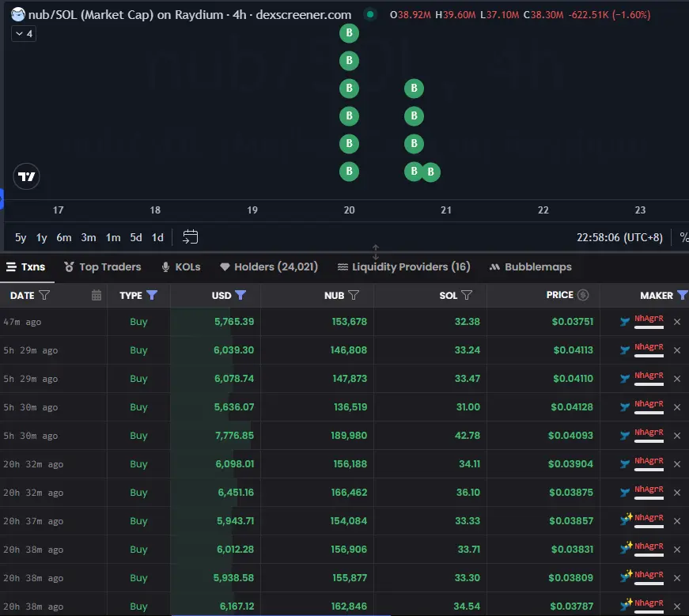Click the maker link in the 47m ago row

[649, 319]
